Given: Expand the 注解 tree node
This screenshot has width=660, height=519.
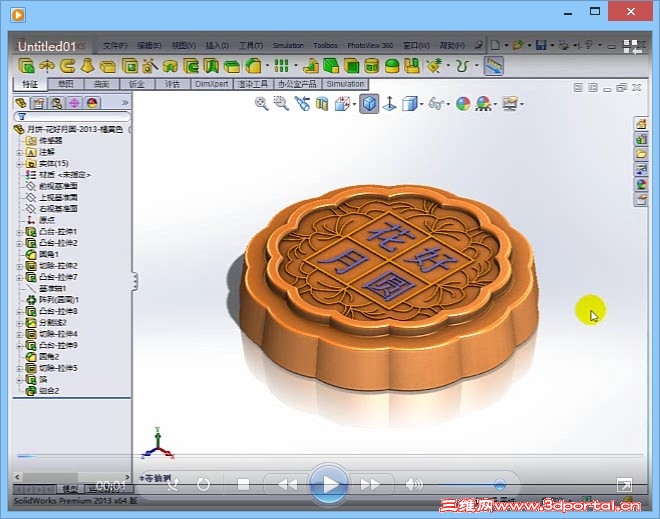Looking at the screenshot, I should point(19,152).
